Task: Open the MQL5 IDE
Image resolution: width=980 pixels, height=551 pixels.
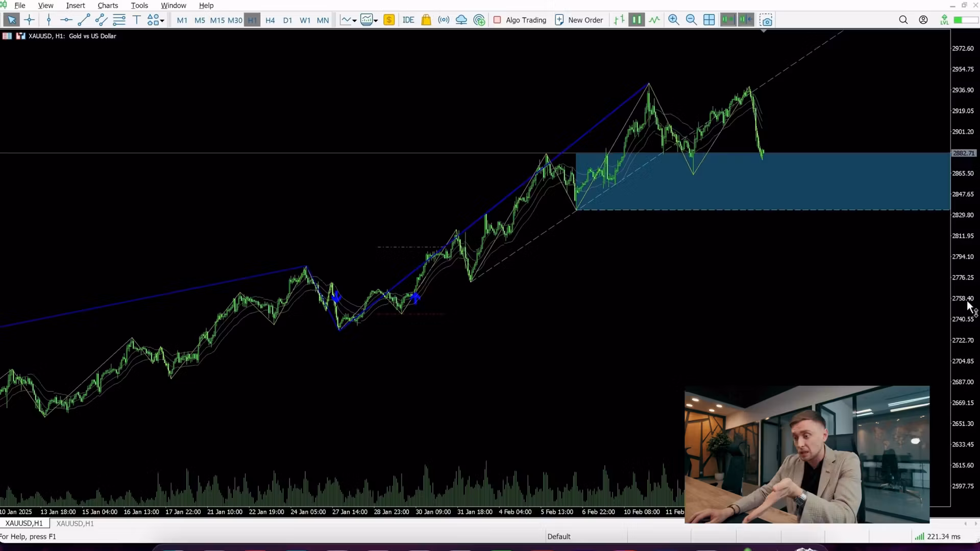Action: (x=408, y=20)
